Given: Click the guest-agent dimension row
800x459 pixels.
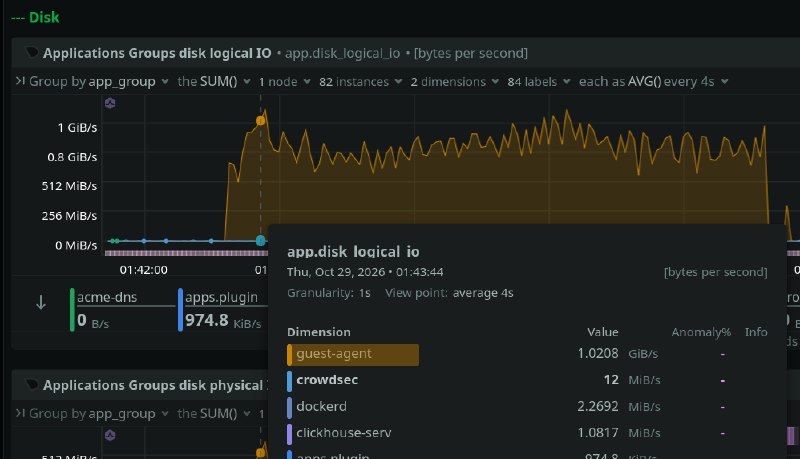Looking at the screenshot, I should click(527, 354).
